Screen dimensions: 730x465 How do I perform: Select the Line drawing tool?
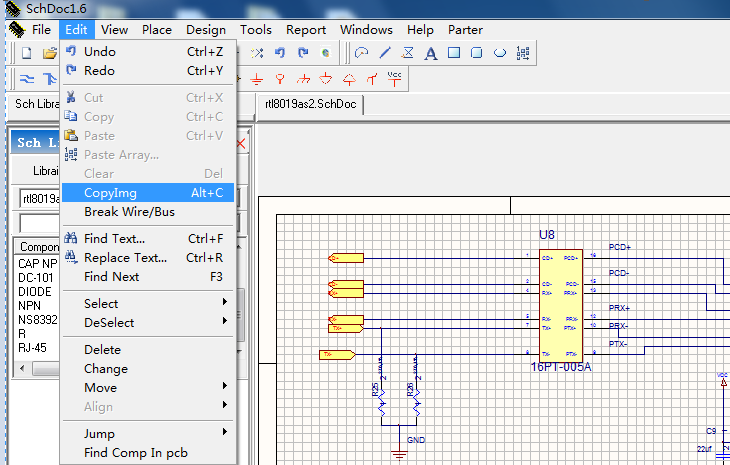[x=385, y=53]
